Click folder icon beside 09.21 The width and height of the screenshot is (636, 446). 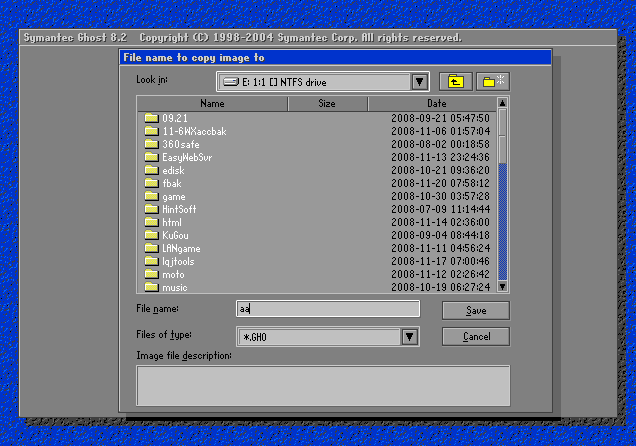coord(151,118)
